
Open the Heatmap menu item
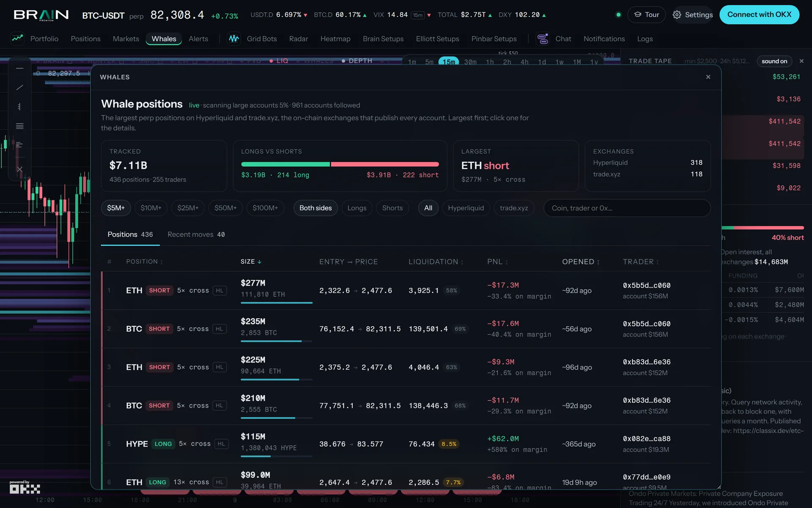click(x=335, y=39)
